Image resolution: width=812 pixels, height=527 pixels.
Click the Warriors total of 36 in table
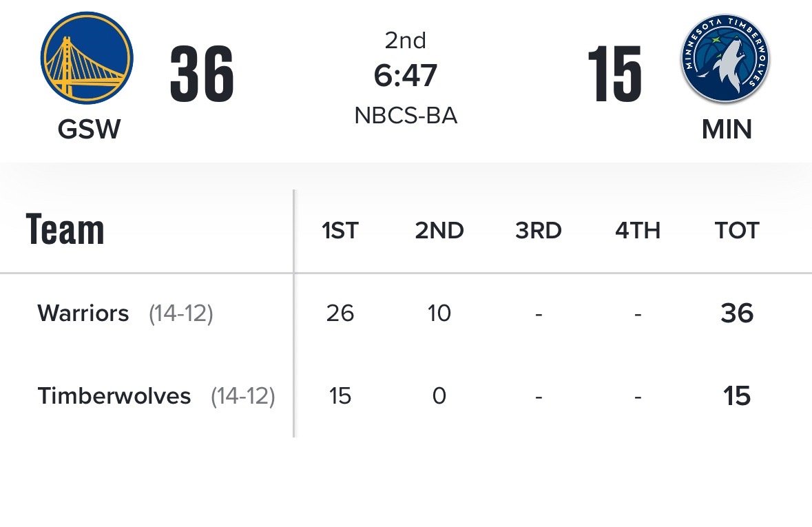coord(737,313)
